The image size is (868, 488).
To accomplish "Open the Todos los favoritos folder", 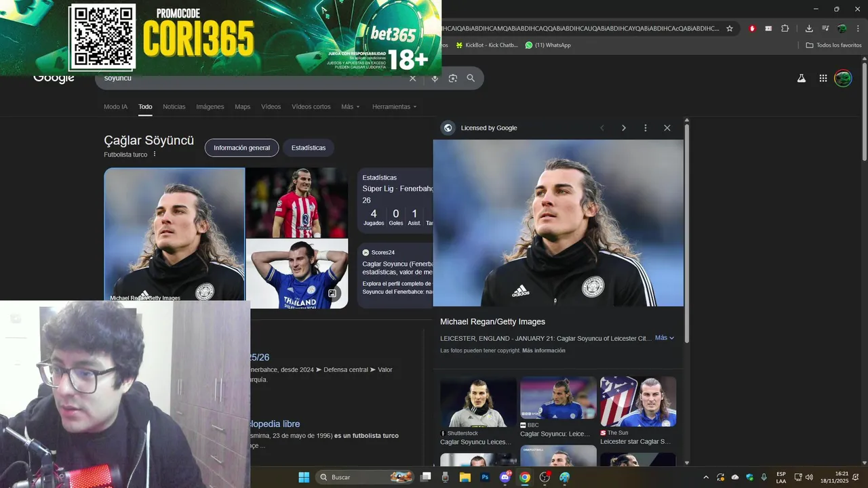I will (833, 45).
